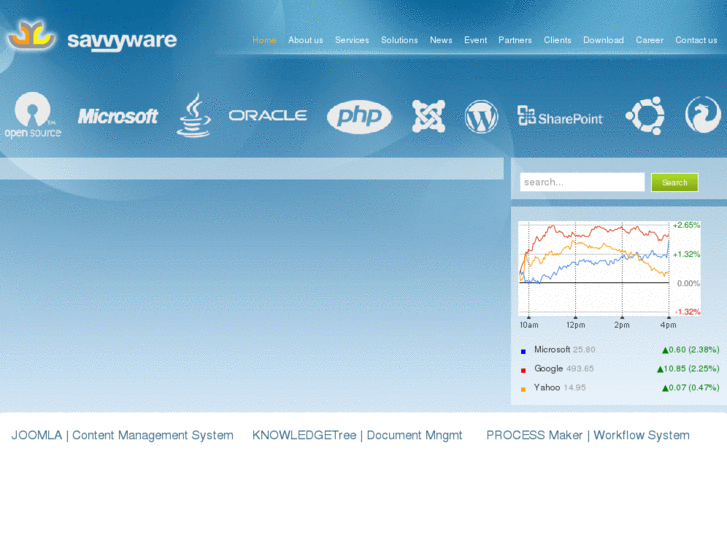
Task: Click the savvyware logo icon
Action: tap(31, 35)
